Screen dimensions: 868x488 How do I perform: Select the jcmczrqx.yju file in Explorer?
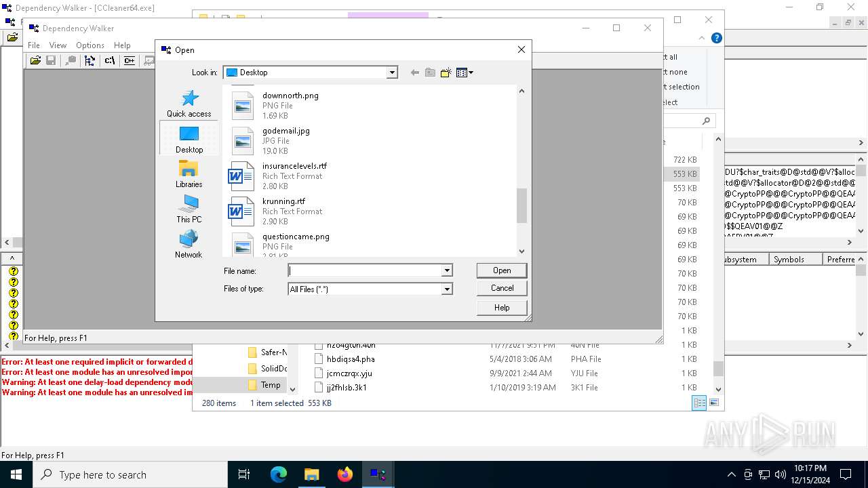click(349, 373)
